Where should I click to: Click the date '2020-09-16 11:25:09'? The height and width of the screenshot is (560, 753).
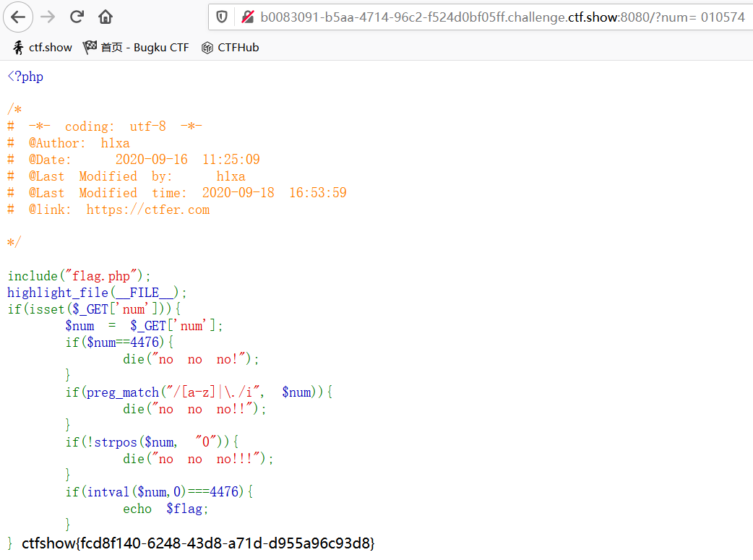click(188, 160)
